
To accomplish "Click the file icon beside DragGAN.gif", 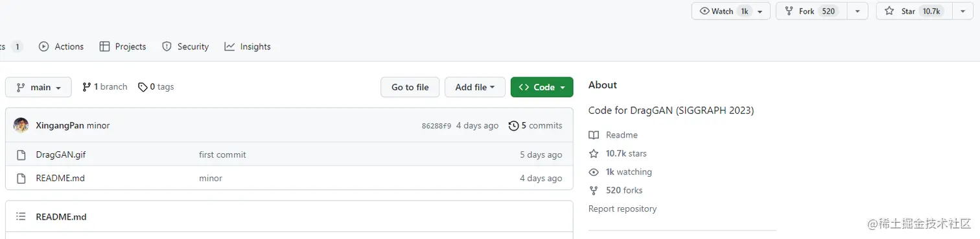I will pos(21,155).
